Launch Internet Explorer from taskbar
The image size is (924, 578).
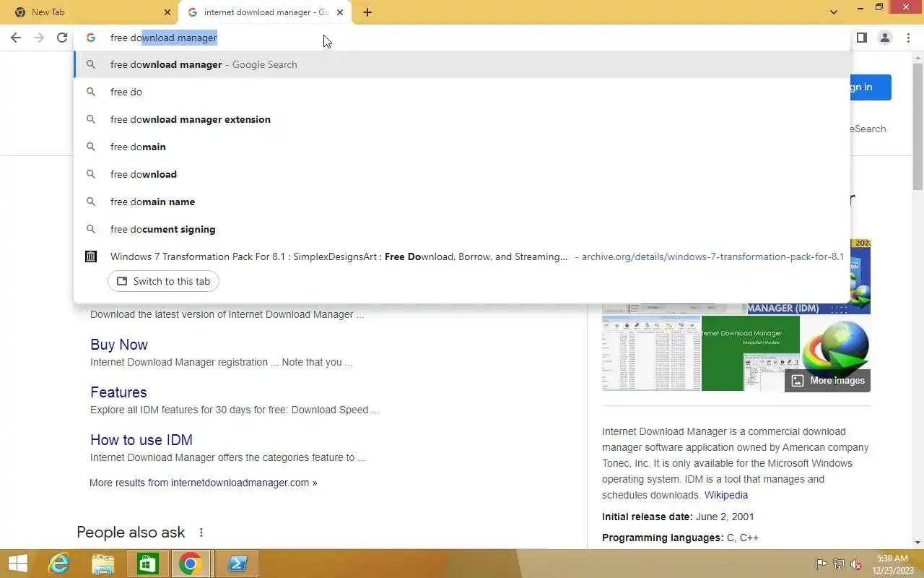[59, 564]
